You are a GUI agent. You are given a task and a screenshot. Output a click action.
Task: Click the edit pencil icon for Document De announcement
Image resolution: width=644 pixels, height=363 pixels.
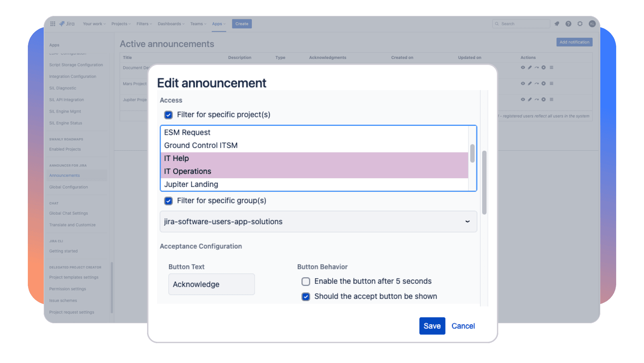(x=529, y=67)
